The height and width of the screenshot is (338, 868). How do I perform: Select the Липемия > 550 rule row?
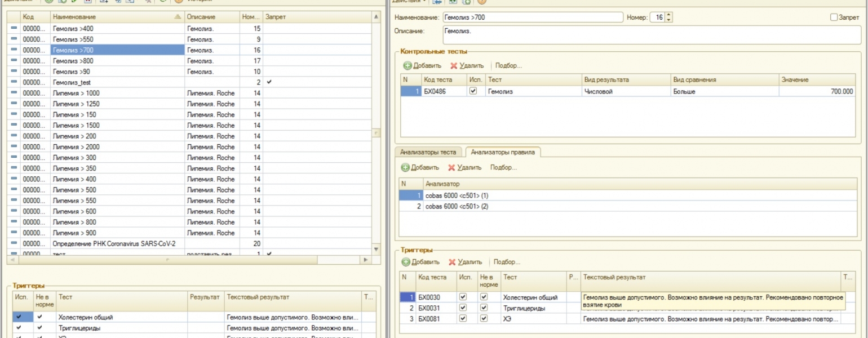click(189, 201)
